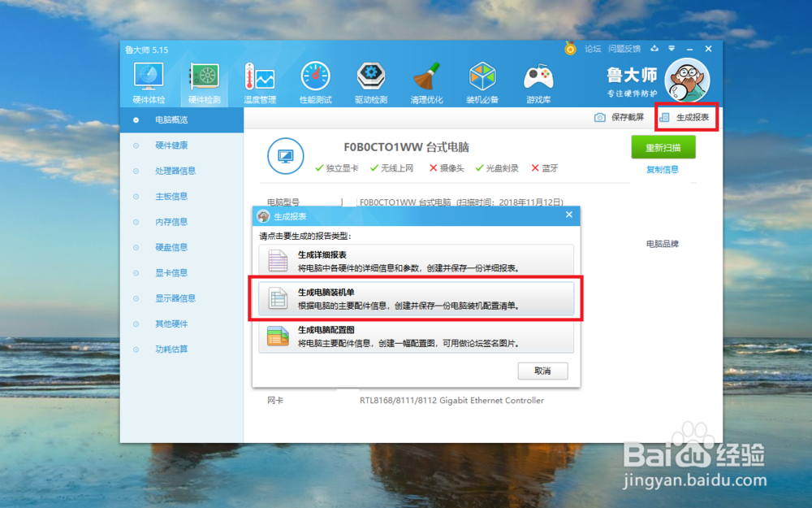Choose 生成电脑装机单 build list option
The width and height of the screenshot is (812, 508).
416,298
